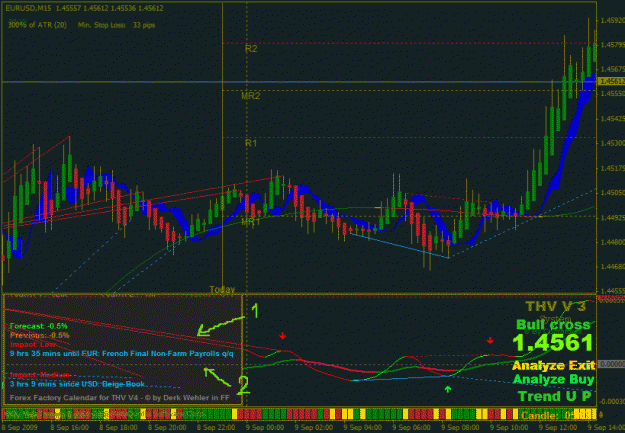The width and height of the screenshot is (625, 433).
Task: Click the 1.45300 price axis label
Action: pyautogui.click(x=613, y=143)
